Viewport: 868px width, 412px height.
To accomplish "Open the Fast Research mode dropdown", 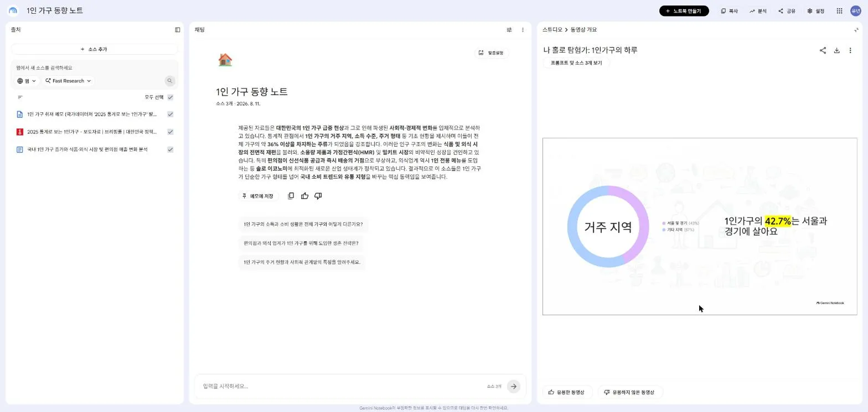I will [x=68, y=81].
